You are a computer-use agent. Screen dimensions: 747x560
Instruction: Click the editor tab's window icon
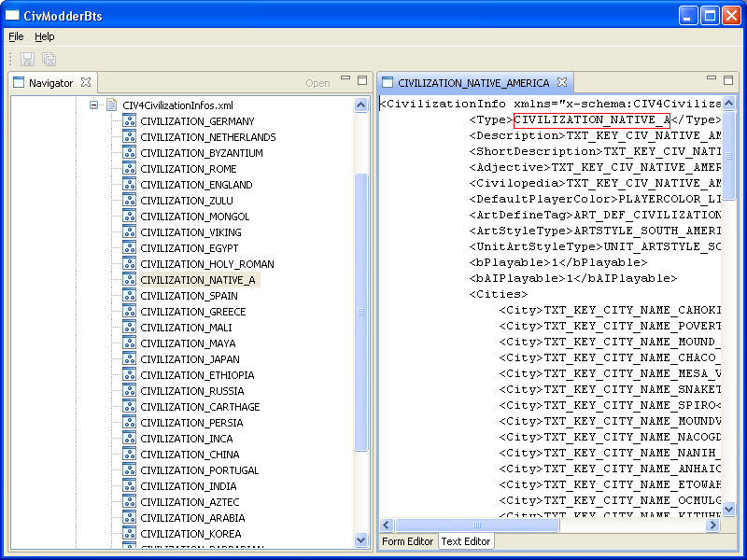point(388,82)
